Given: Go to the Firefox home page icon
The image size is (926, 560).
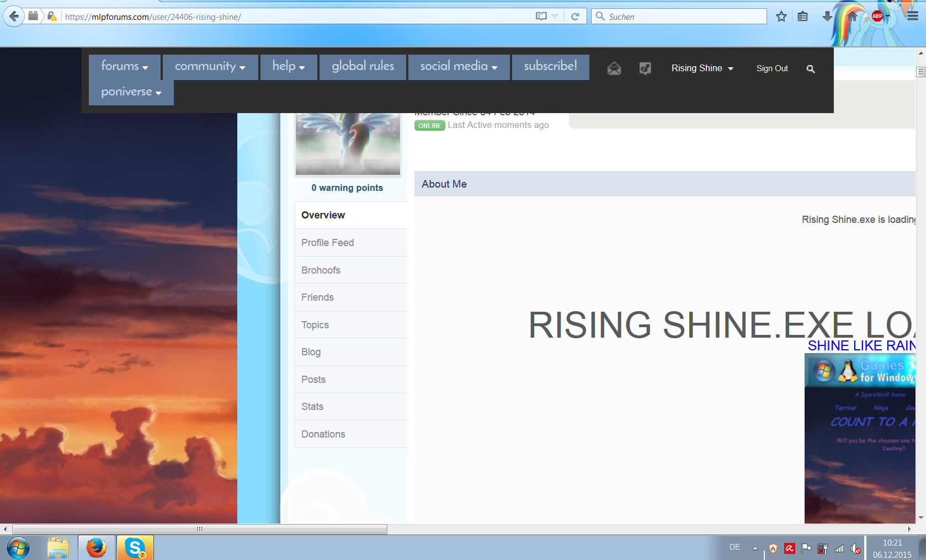Looking at the screenshot, I should (x=852, y=17).
